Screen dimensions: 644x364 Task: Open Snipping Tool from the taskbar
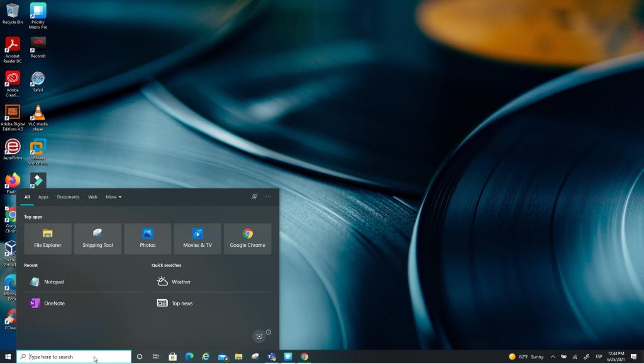(x=255, y=356)
